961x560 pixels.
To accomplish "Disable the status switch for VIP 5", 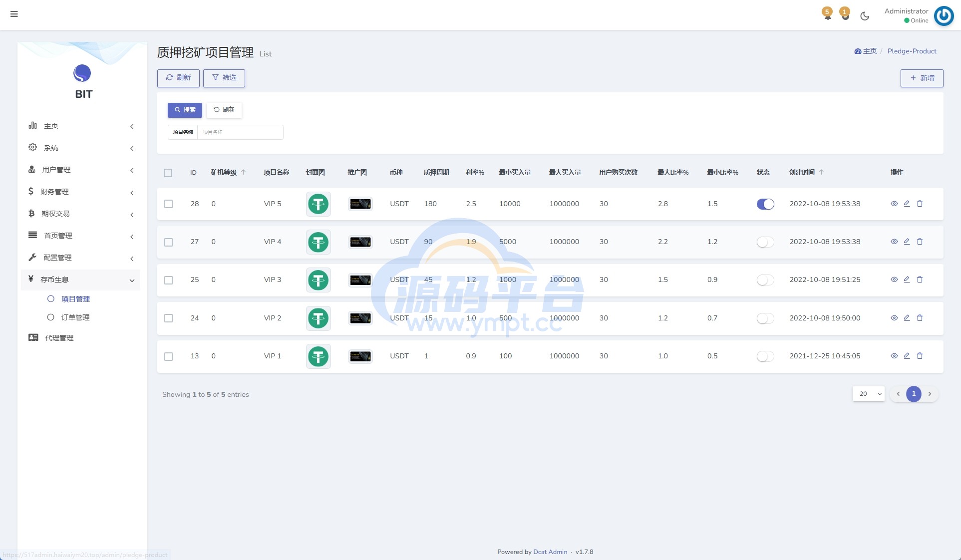I will [x=765, y=204].
